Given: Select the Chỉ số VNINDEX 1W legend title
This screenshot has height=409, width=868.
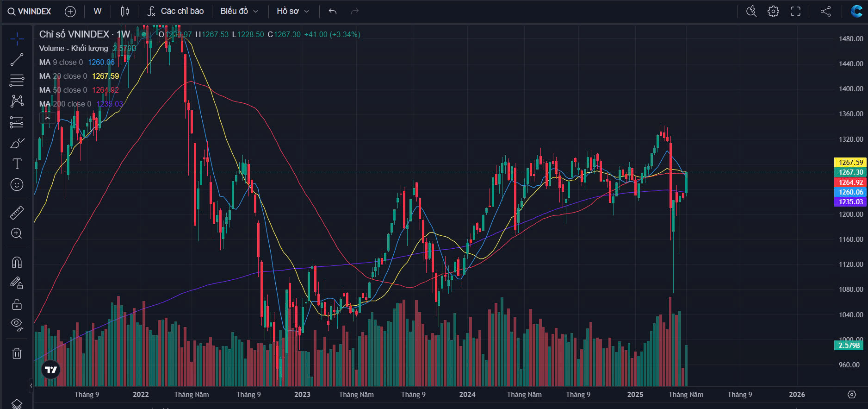Looking at the screenshot, I should coord(85,34).
